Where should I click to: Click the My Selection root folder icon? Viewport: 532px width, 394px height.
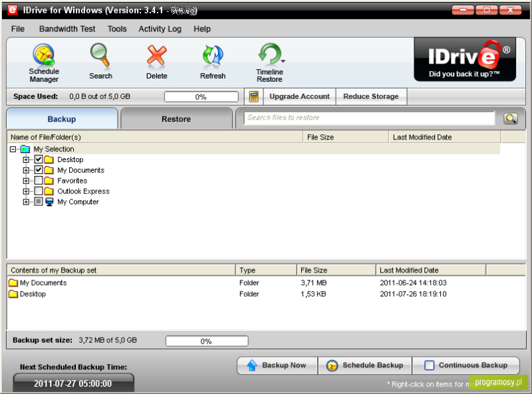tap(25, 149)
